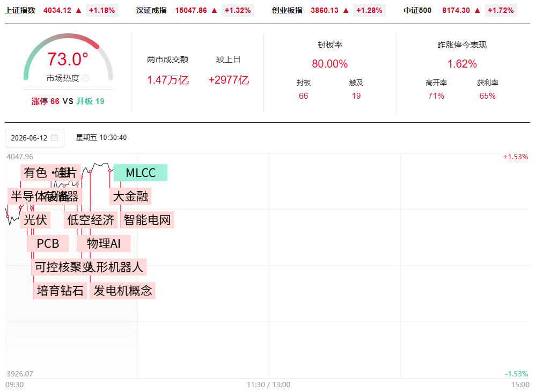Select the 人形机器人 sector tag
The image size is (536, 392).
tap(116, 267)
